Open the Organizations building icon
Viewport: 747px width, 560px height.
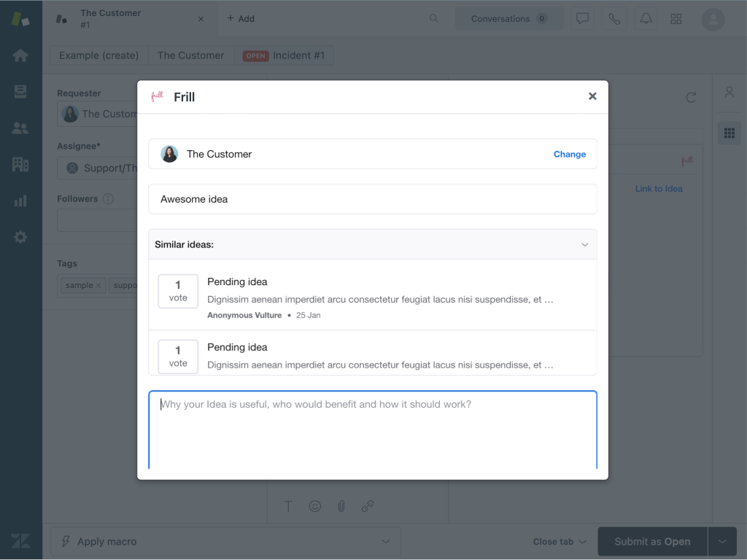coord(20,164)
